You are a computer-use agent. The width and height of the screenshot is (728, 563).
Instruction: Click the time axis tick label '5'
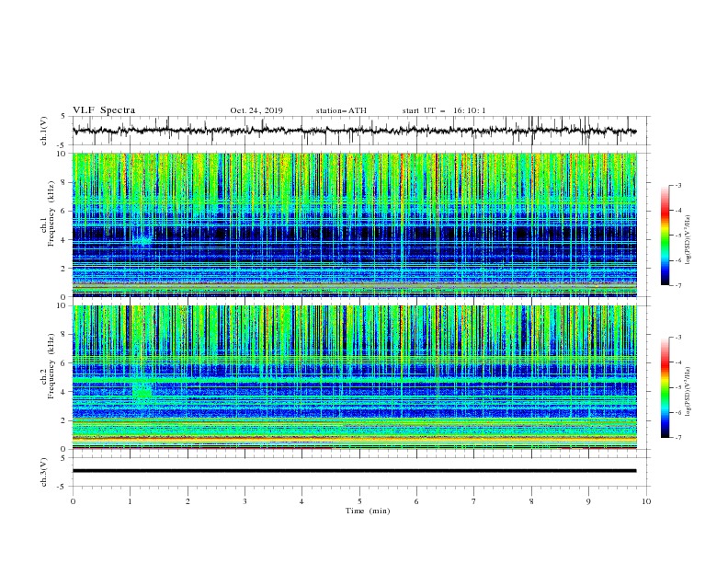pos(359,501)
